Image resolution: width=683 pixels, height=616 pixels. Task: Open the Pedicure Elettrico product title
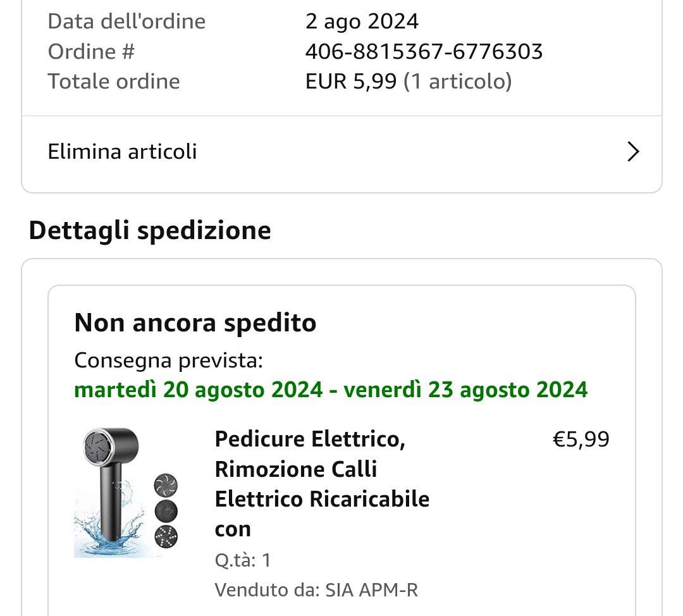[322, 483]
